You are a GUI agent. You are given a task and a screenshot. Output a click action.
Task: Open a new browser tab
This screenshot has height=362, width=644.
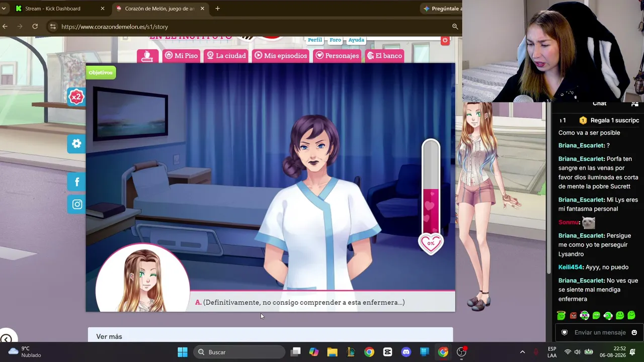[x=217, y=9]
